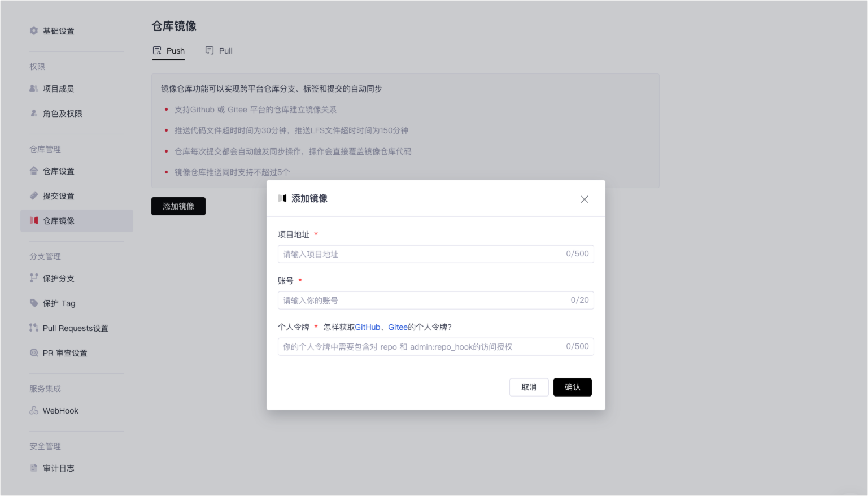Click the 角色及权限 user icon
The height and width of the screenshot is (496, 868).
coord(34,114)
